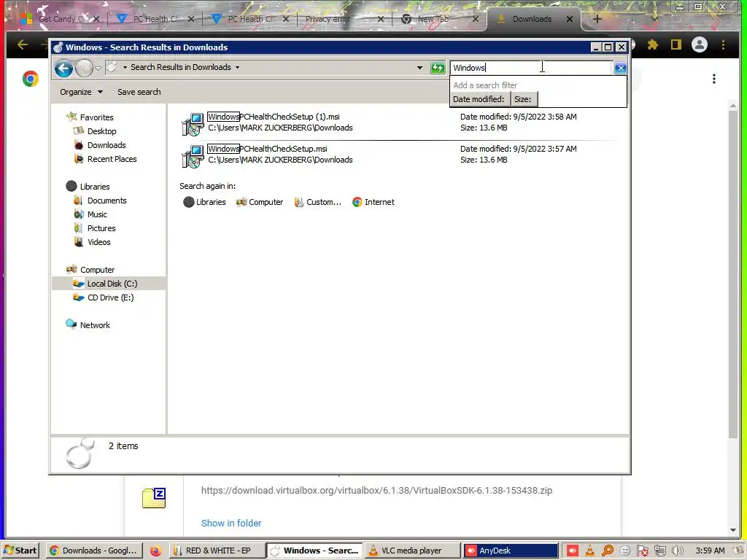Open the Documents library
747x560 pixels.
click(107, 201)
